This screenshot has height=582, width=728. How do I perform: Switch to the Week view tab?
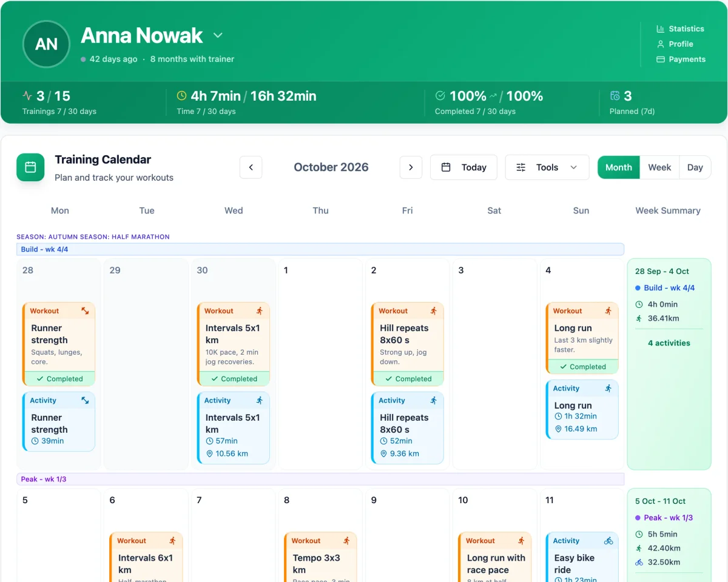(x=659, y=167)
